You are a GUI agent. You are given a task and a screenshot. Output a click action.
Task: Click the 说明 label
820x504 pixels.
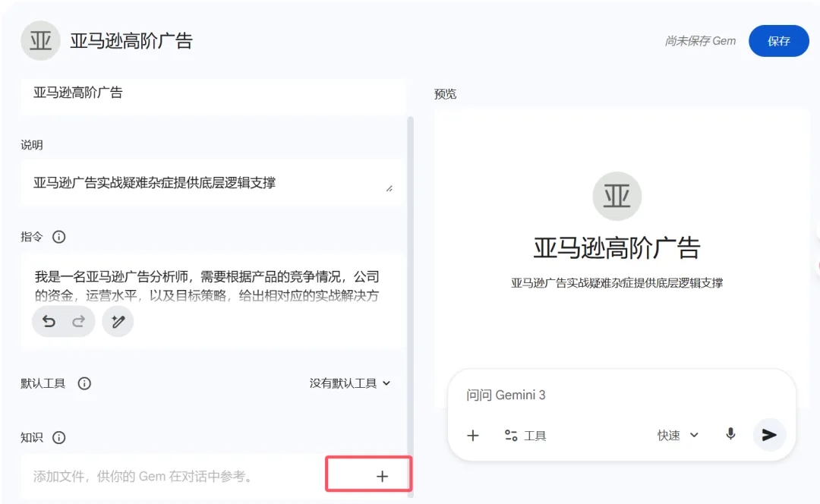(31, 145)
